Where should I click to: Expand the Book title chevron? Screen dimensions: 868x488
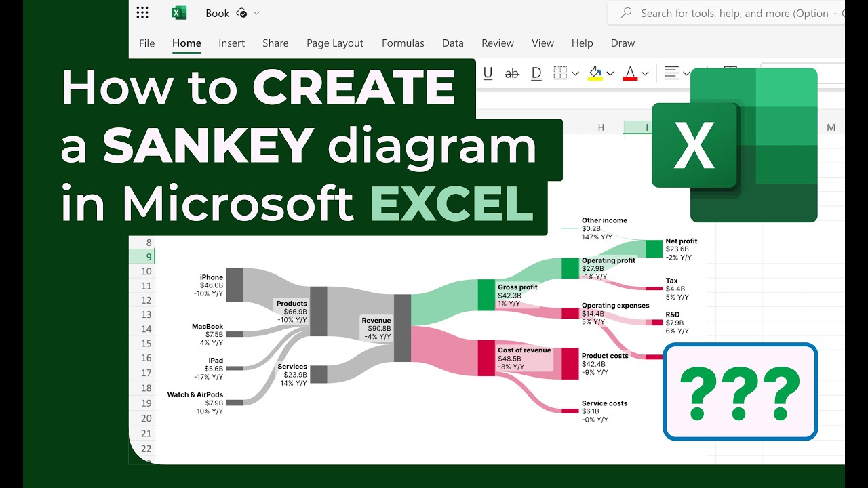pos(256,13)
